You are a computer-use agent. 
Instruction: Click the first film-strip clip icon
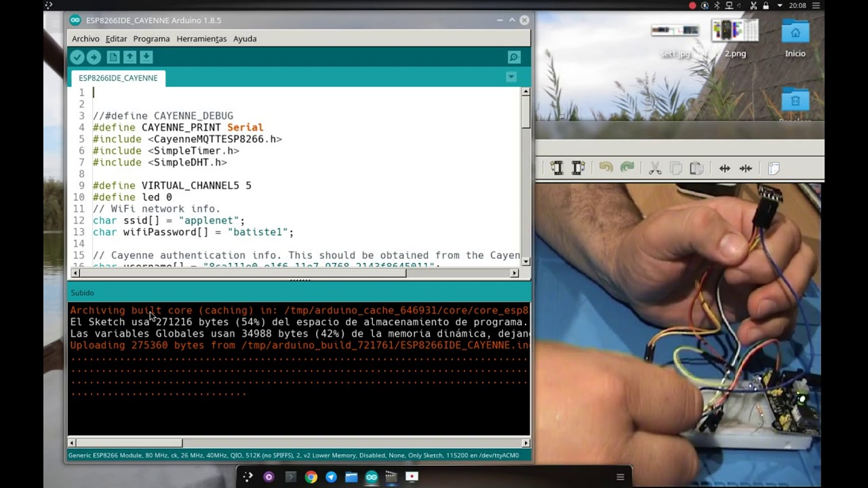click(557, 168)
